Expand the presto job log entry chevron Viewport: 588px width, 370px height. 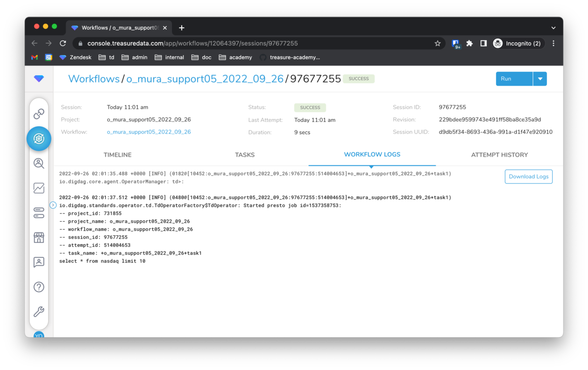tap(52, 205)
